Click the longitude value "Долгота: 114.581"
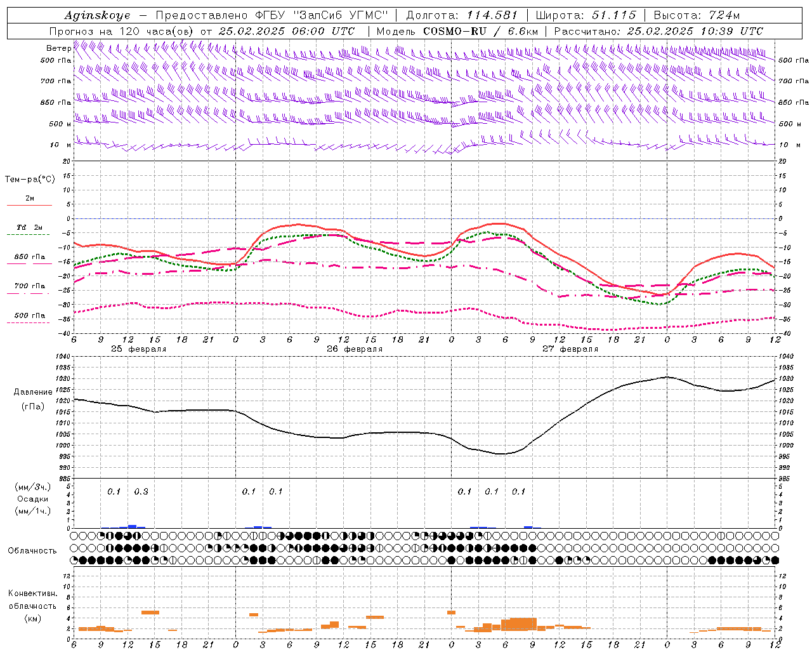This screenshot has height=650, width=812. [462, 15]
